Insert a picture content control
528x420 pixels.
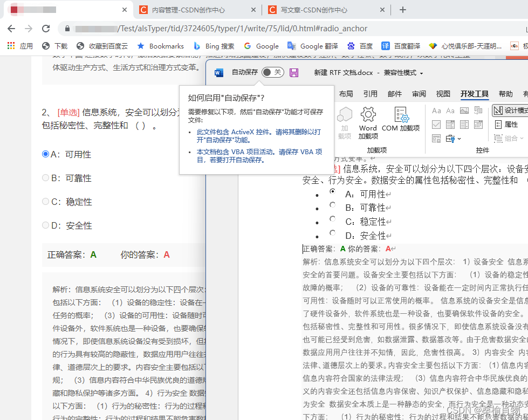(464, 111)
